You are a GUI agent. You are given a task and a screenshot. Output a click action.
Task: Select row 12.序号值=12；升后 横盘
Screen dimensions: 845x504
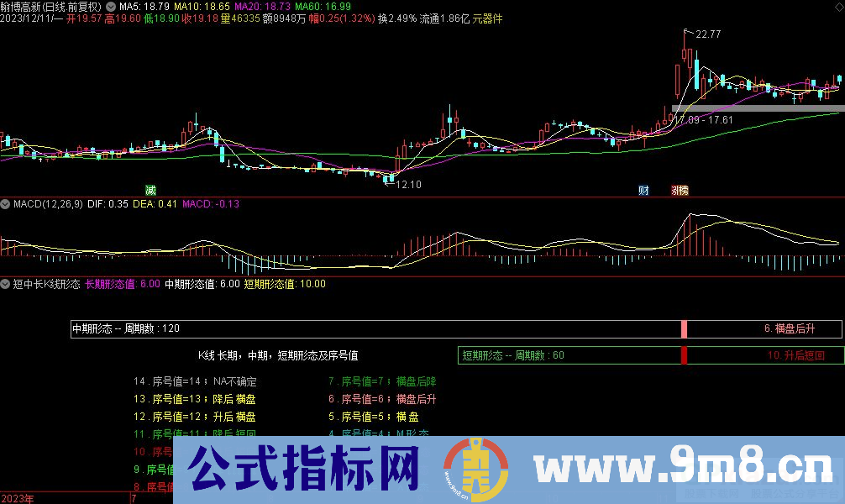pos(195,417)
